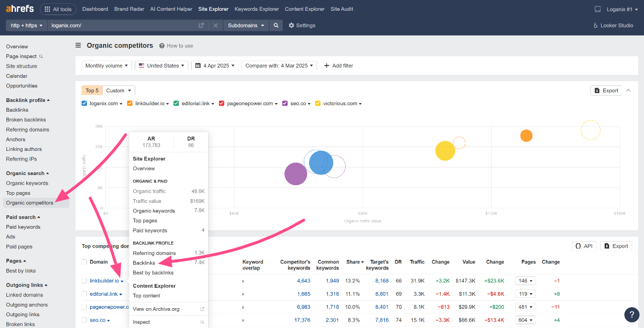Open the Brand Radar tab
Viewport: 644px width, 328px height.
pyautogui.click(x=129, y=9)
